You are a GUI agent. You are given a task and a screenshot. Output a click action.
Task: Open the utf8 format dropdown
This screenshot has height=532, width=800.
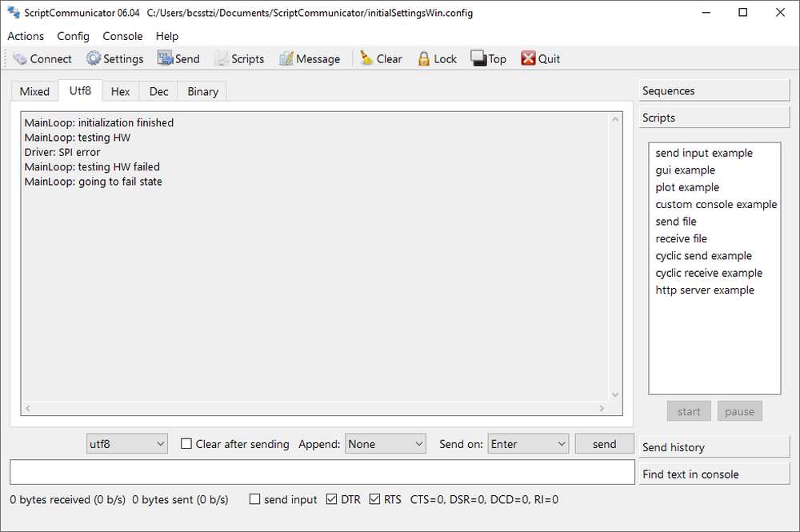[x=126, y=444]
